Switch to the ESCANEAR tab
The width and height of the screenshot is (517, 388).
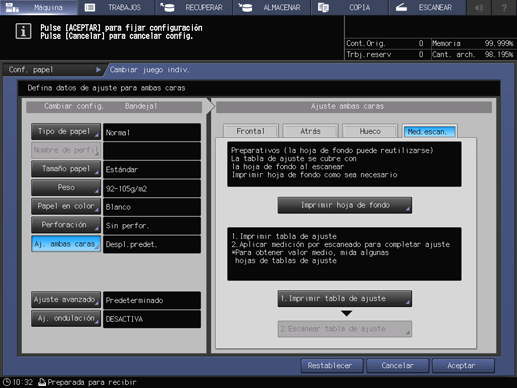pyautogui.click(x=427, y=7)
